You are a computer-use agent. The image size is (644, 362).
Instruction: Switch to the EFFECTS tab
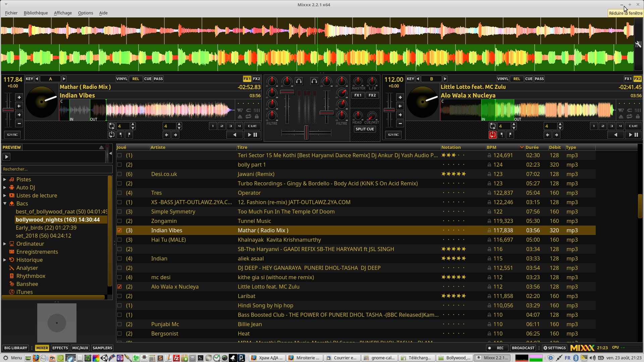60,348
